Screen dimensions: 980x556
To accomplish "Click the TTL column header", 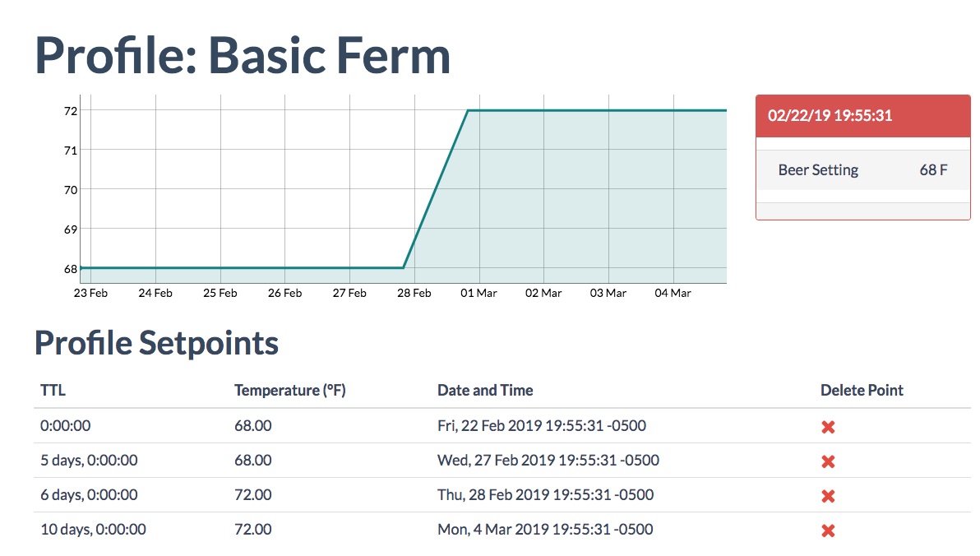I will pyautogui.click(x=53, y=390).
